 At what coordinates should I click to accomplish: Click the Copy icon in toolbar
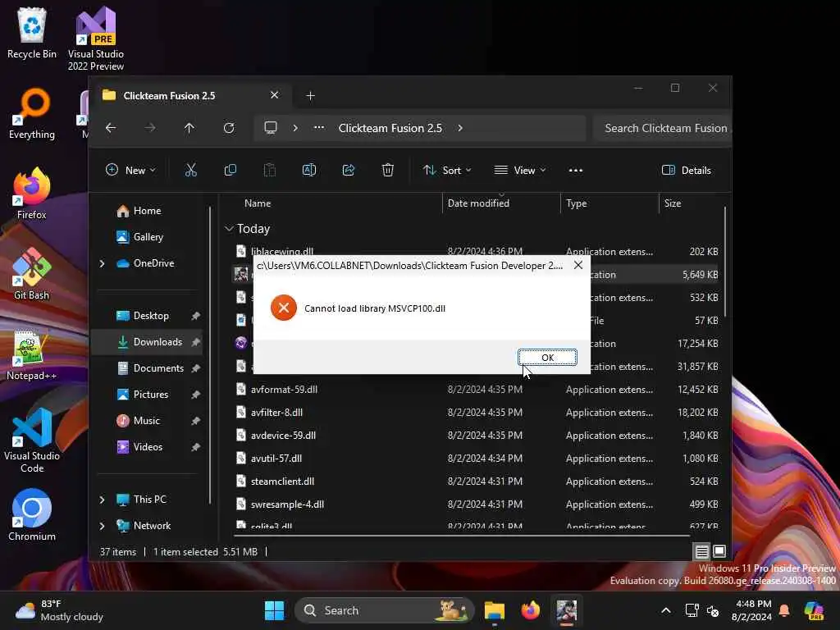click(231, 171)
